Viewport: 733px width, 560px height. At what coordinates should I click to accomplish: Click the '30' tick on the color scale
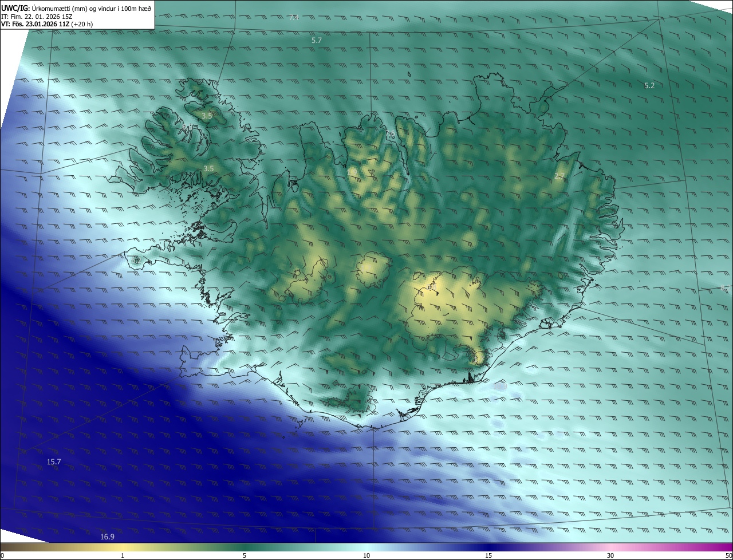[610, 556]
